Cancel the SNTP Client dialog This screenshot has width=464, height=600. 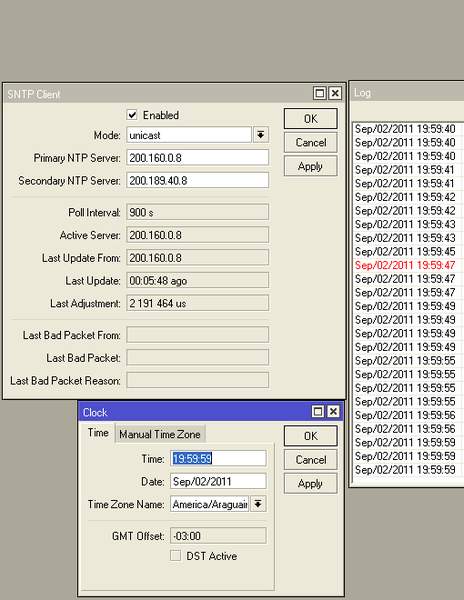pos(311,143)
